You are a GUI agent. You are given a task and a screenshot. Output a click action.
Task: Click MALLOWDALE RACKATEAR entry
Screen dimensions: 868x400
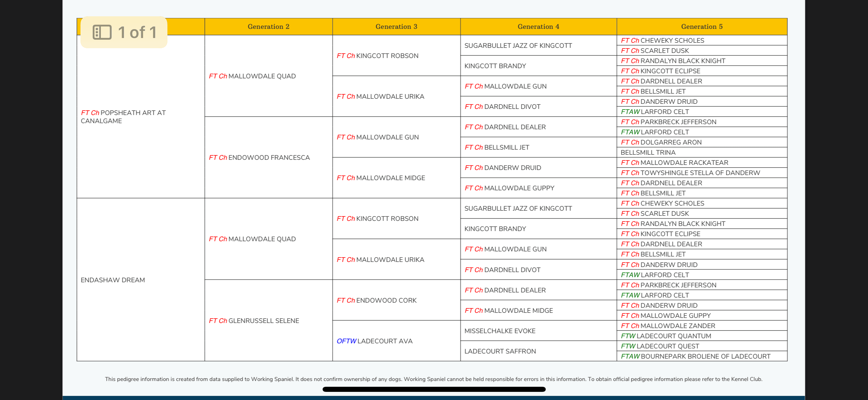pos(674,163)
